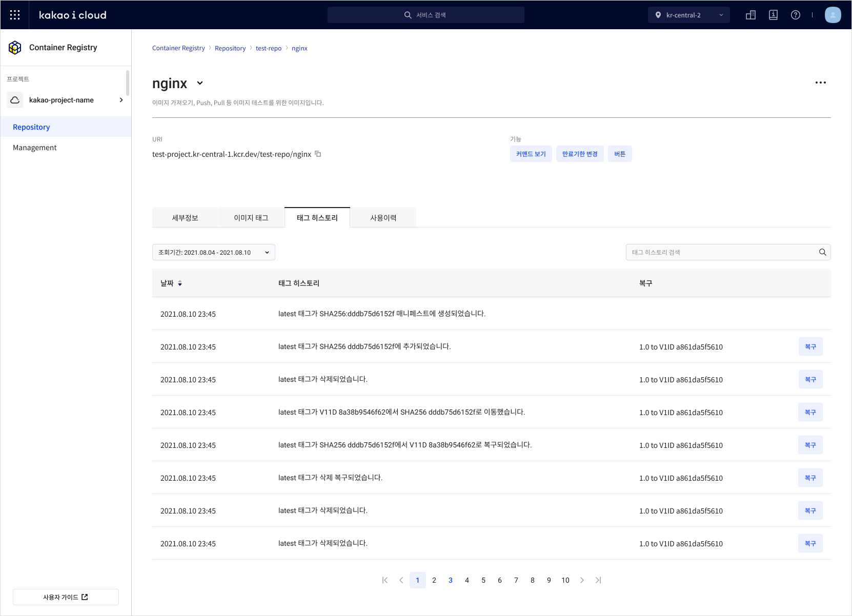Click test-repo breadcrumb link

[269, 48]
